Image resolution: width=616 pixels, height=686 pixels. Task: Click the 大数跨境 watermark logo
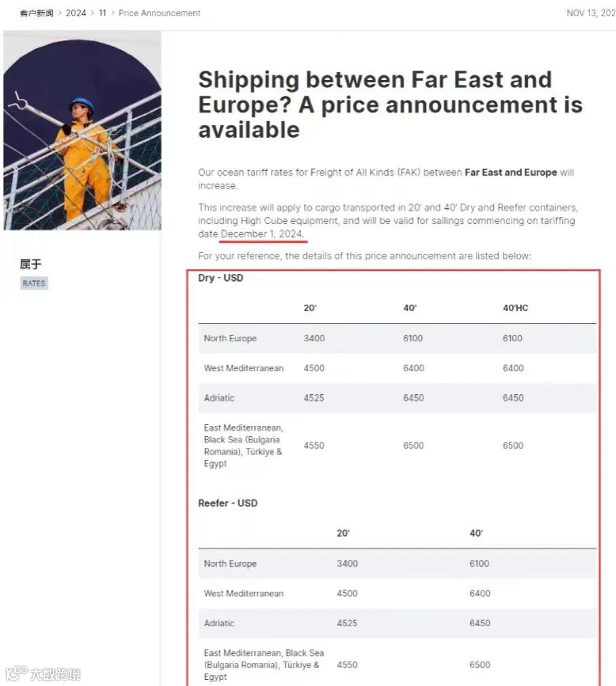pyautogui.click(x=43, y=674)
